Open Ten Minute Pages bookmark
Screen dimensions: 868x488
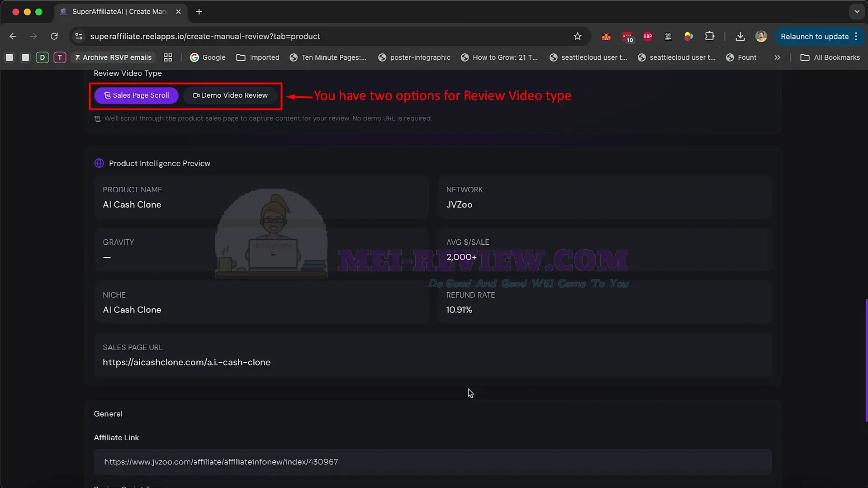click(328, 57)
